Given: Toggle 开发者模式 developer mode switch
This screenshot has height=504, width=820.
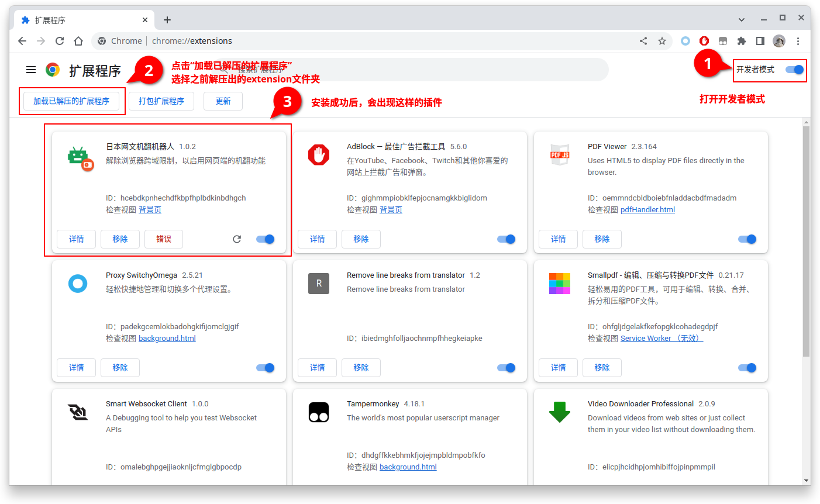Looking at the screenshot, I should pyautogui.click(x=794, y=70).
